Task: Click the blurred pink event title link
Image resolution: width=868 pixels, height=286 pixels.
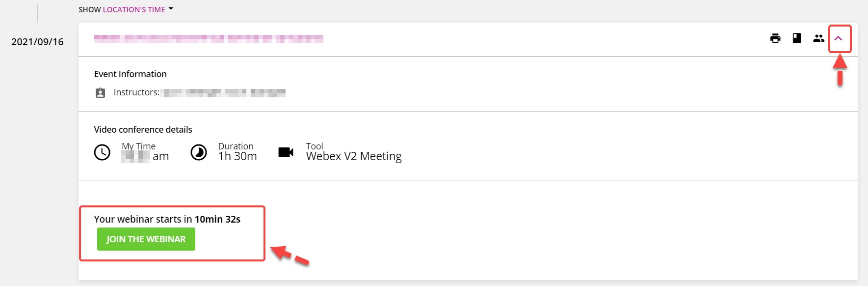Action: 209,39
